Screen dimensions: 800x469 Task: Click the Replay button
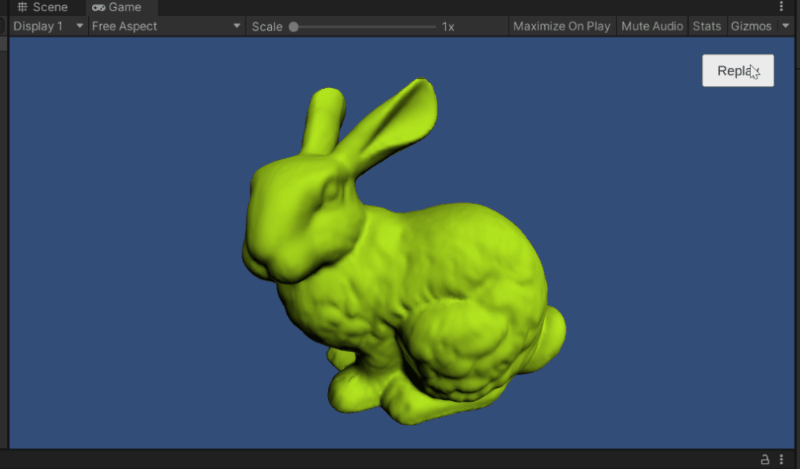coord(738,70)
